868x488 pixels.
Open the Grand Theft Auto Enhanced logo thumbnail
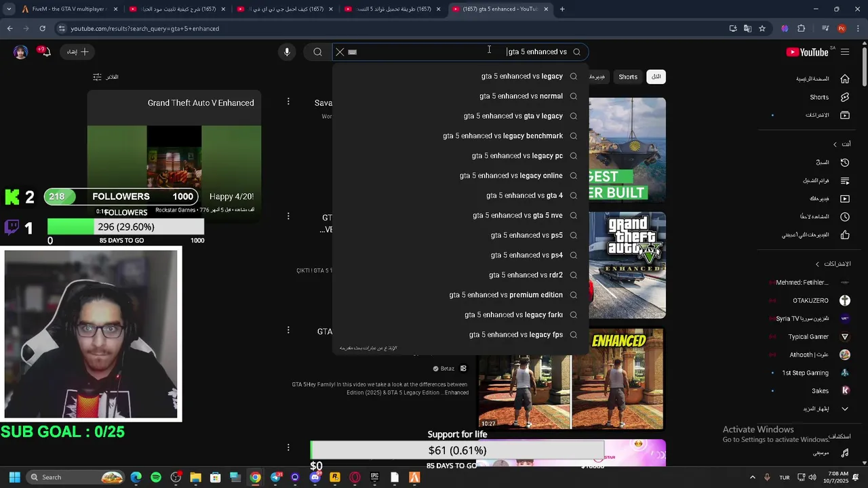pos(627,265)
